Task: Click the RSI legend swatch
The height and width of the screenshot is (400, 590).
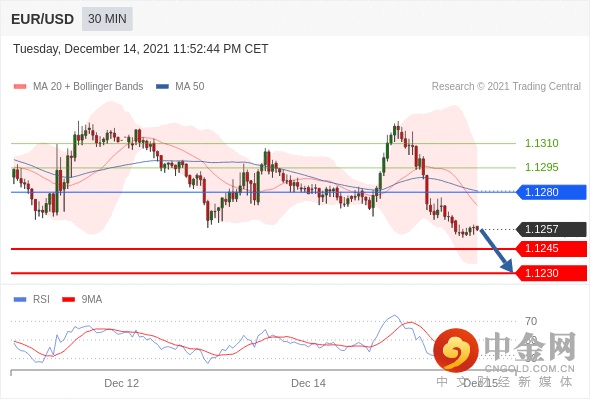Action: coord(20,300)
